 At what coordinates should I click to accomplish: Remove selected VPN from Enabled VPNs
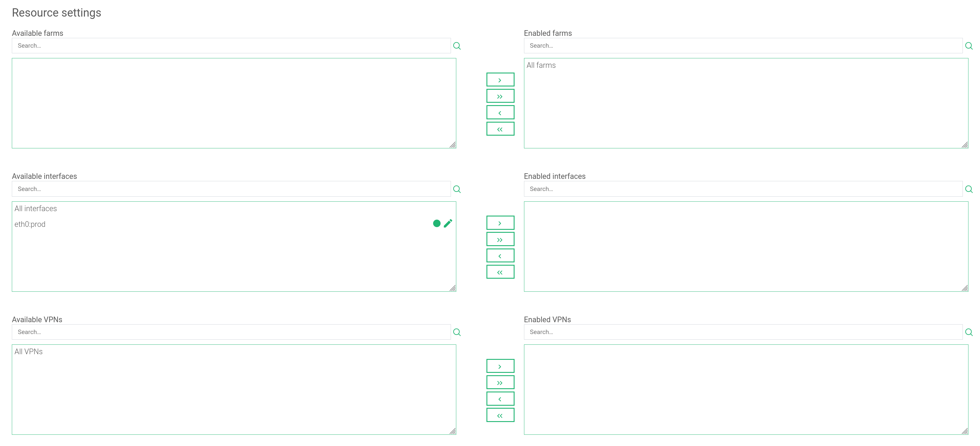(500, 399)
